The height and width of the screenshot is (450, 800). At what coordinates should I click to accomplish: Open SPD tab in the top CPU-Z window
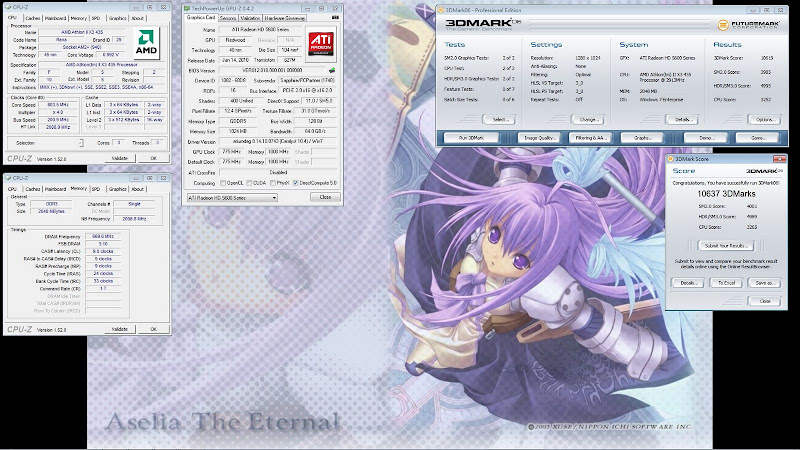click(96, 18)
